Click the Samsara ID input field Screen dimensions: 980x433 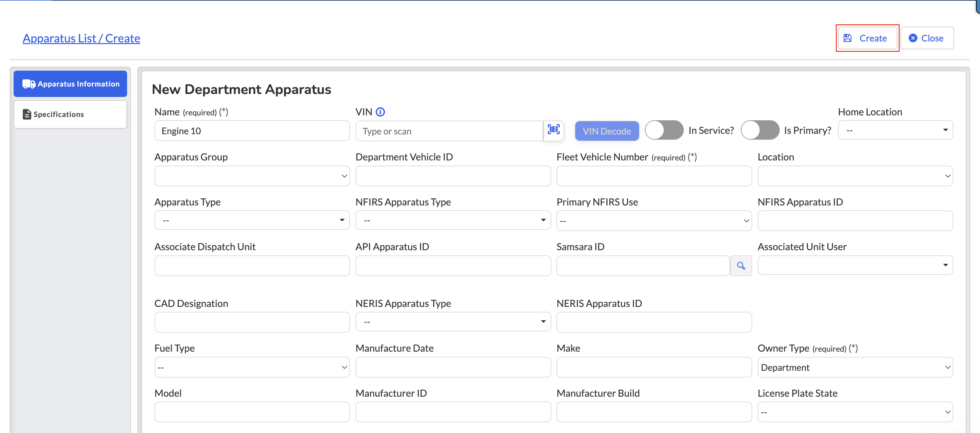643,265
